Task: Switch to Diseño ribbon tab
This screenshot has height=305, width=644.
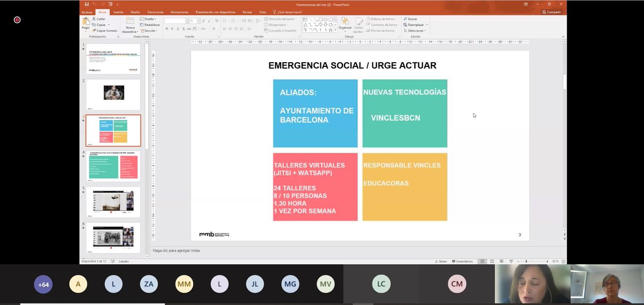Action: click(x=135, y=12)
